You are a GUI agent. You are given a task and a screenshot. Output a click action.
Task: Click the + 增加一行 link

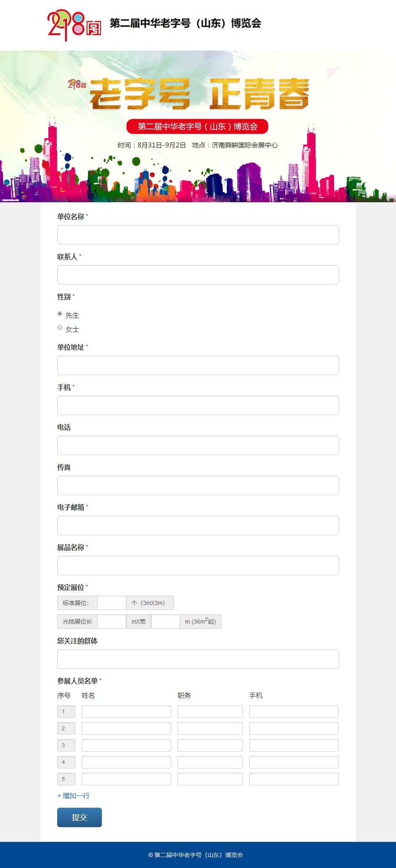coord(74,796)
